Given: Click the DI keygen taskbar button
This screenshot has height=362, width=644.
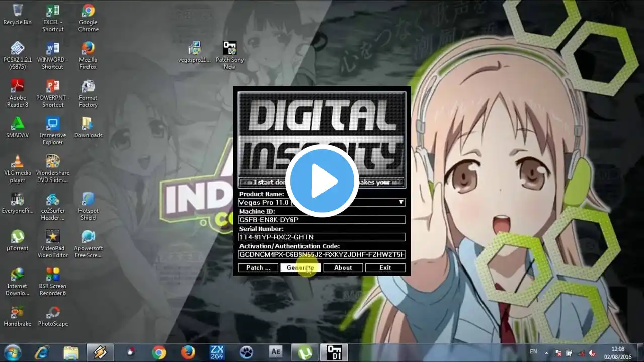Looking at the screenshot, I should (x=334, y=352).
